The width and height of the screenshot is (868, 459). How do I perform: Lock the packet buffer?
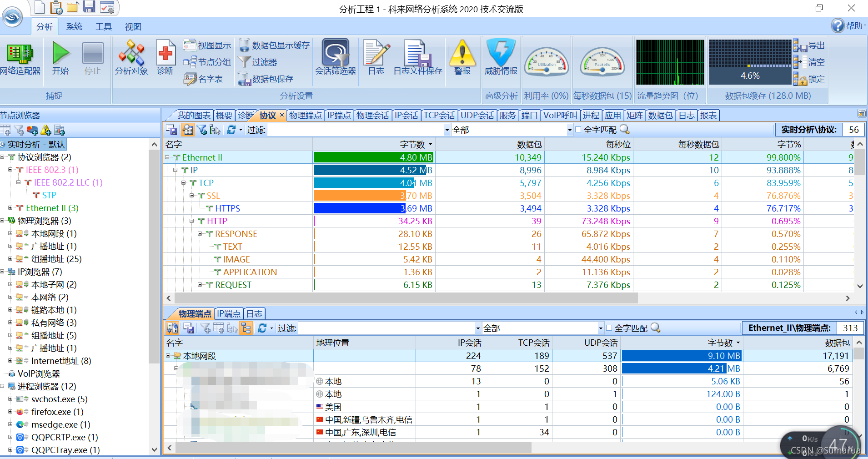tap(809, 79)
